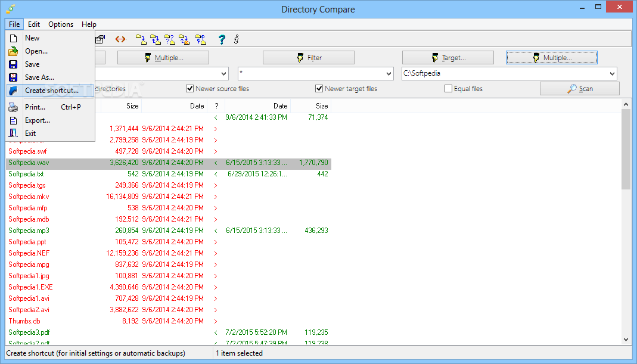Click the red swap source-target arrows icon
This screenshot has width=637, height=364.
click(120, 39)
